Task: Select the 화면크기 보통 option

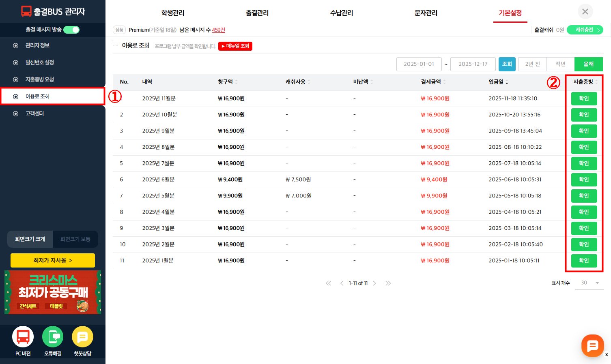Action: click(75, 239)
